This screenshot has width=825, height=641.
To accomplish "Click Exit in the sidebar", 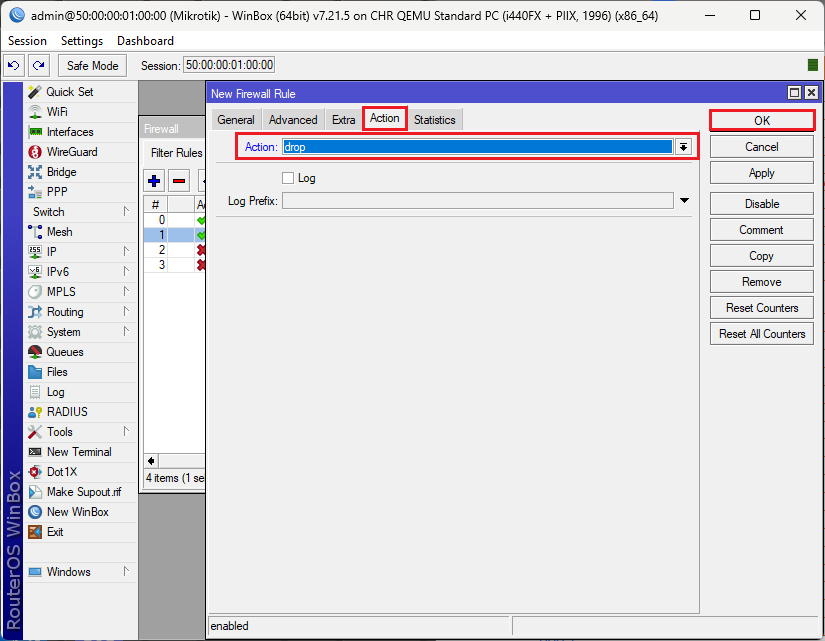I will [80, 532].
